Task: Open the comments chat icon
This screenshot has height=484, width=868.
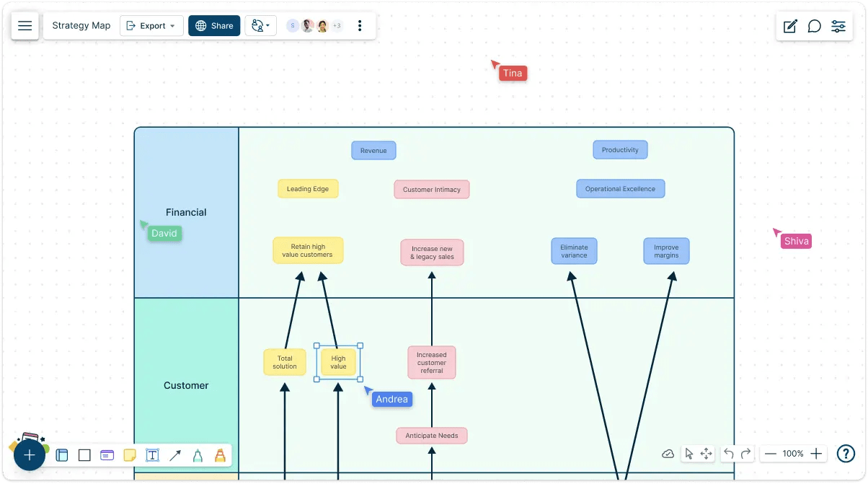Action: [814, 27]
